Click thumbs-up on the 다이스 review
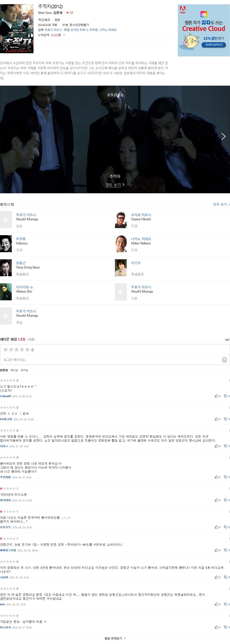This screenshot has height=644, width=230. 217,446
